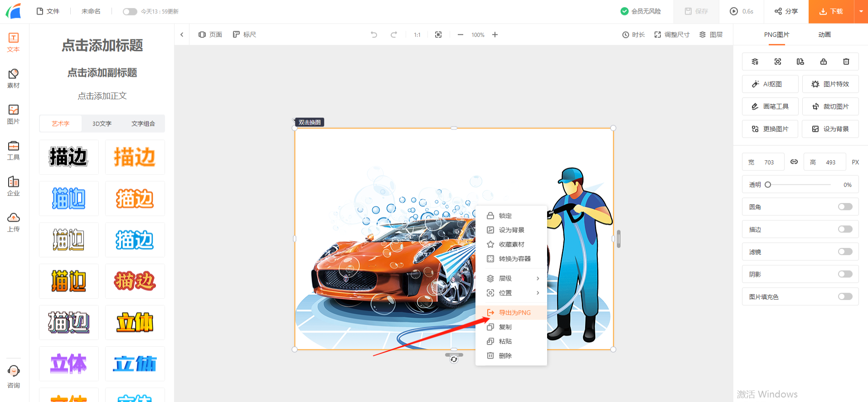Click the 分享 share button

pos(786,11)
